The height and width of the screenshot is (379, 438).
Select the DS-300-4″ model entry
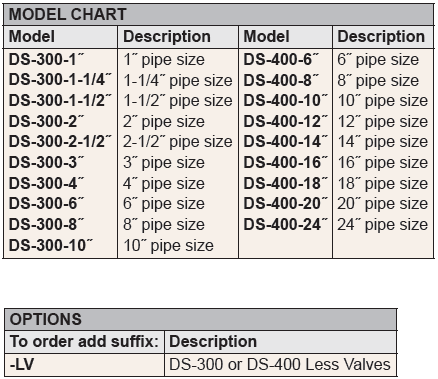click(47, 183)
